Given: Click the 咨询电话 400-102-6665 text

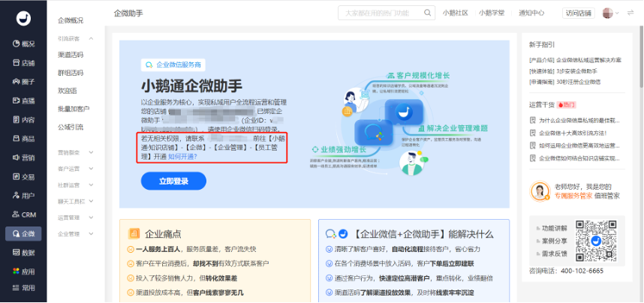Looking at the screenshot, I should 567,271.
